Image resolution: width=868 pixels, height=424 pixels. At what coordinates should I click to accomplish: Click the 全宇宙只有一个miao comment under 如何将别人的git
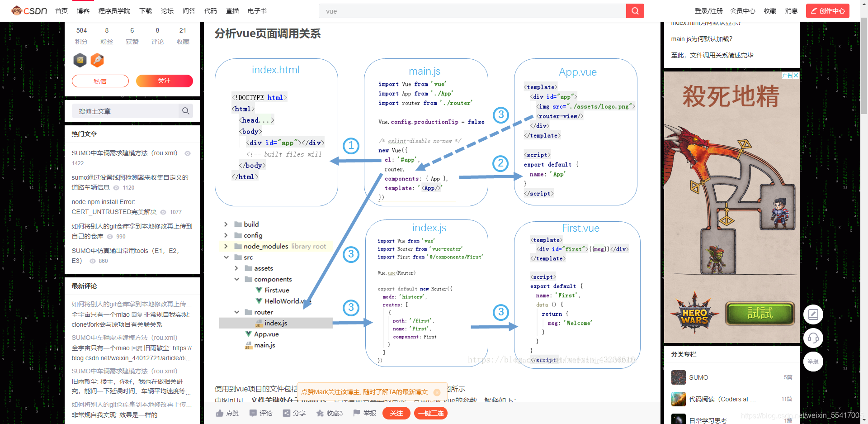click(x=131, y=319)
